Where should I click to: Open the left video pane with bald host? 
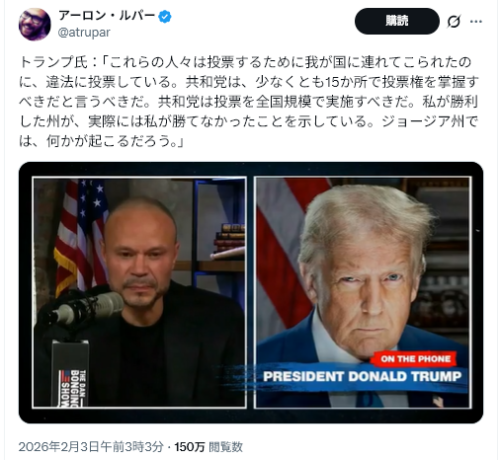pos(139,292)
